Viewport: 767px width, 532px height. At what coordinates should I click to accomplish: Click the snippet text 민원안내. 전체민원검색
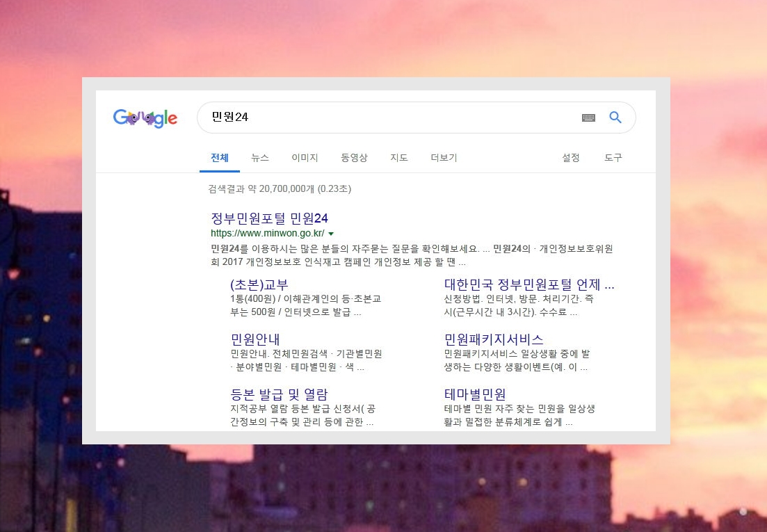(x=306, y=360)
